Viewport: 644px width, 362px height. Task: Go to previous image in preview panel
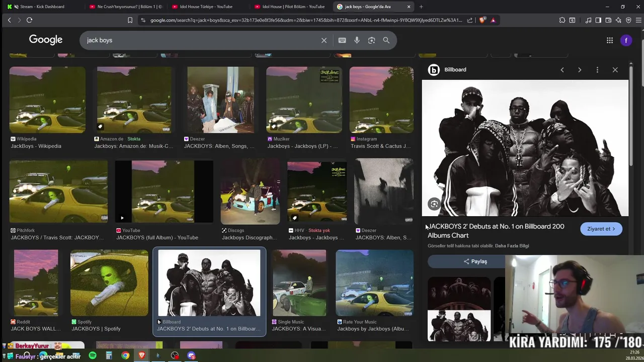(x=562, y=70)
